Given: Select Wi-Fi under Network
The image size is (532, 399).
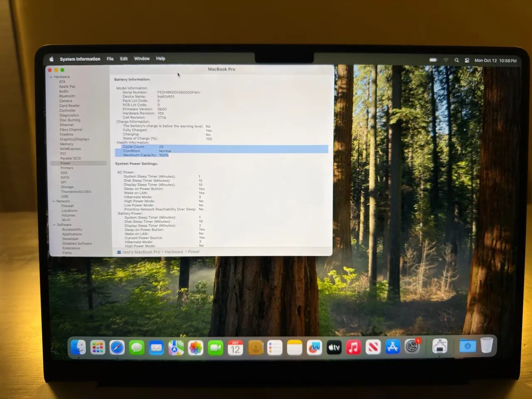Looking at the screenshot, I should (x=66, y=220).
